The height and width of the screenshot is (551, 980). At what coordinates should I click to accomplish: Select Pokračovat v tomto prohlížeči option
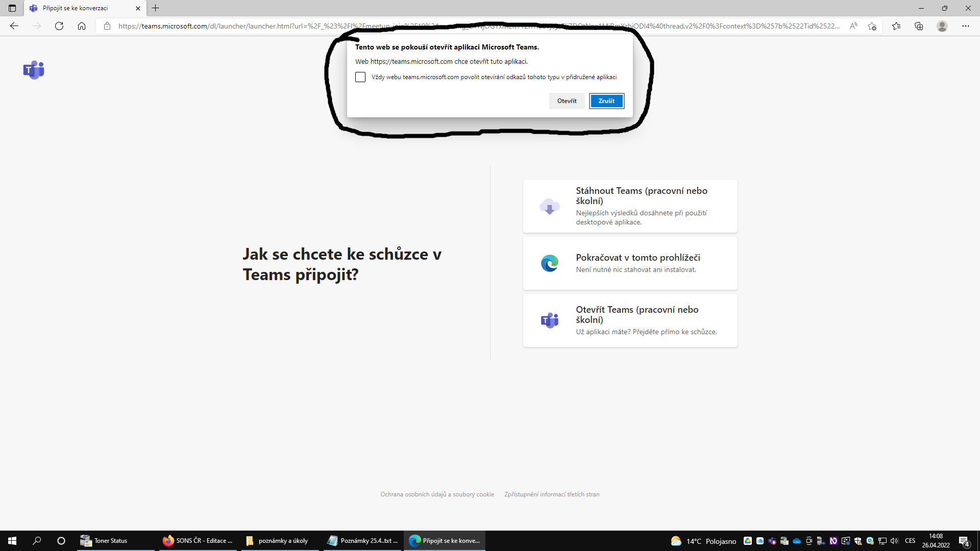[x=630, y=263]
